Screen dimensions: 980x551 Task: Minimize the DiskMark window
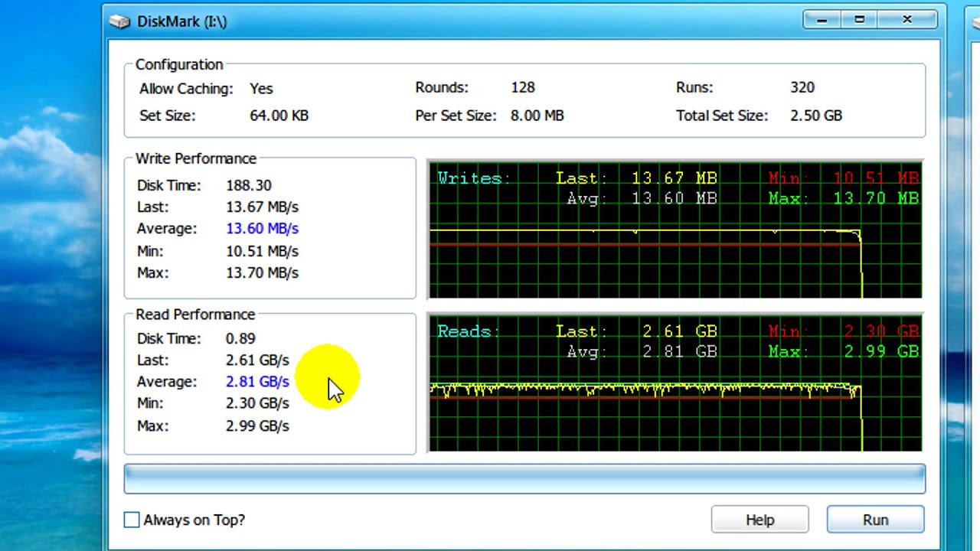pos(822,20)
